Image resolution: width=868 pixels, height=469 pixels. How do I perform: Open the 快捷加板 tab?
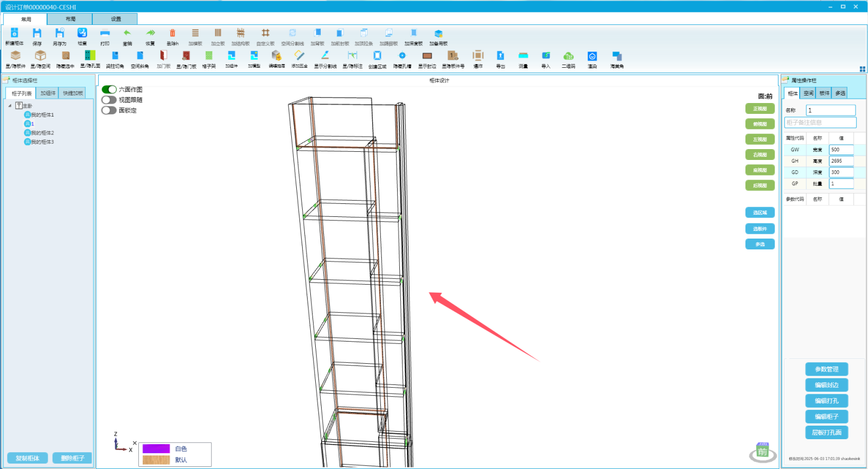[73, 93]
